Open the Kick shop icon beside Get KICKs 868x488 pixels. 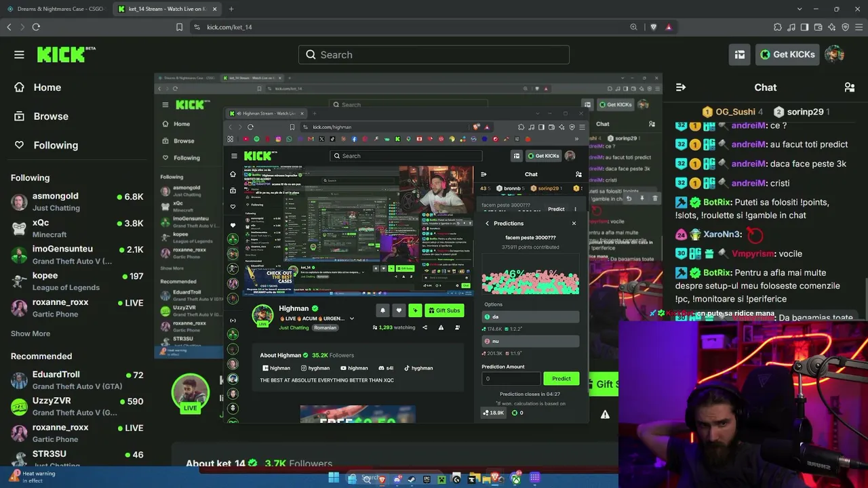[740, 55]
